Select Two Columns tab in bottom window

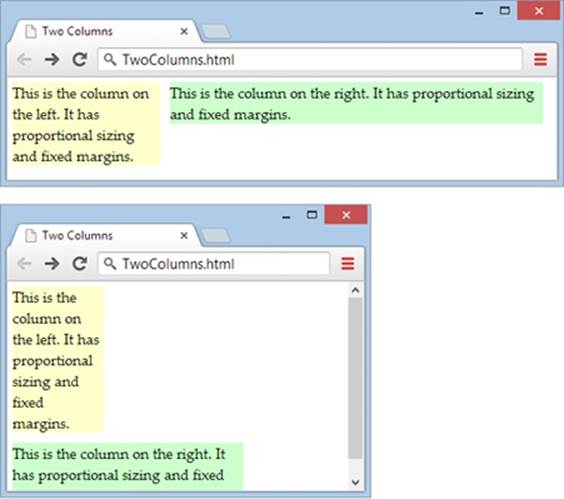tap(105, 235)
